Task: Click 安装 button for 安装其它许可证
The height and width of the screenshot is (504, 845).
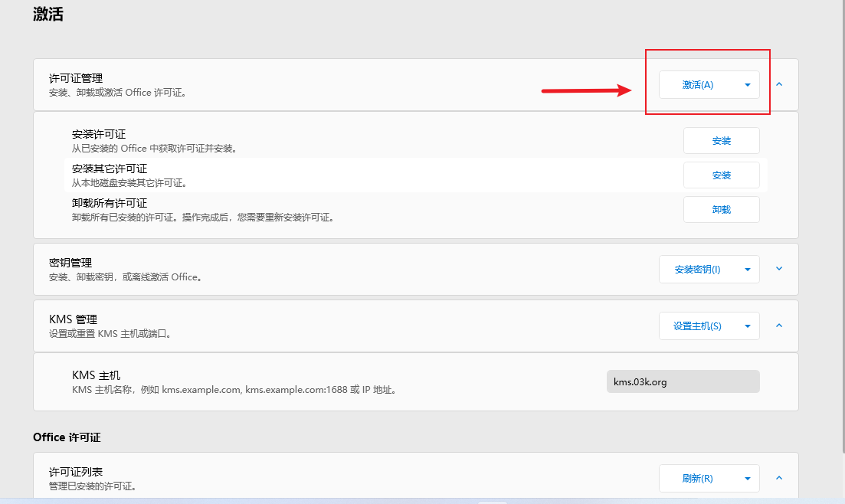Action: (721, 175)
